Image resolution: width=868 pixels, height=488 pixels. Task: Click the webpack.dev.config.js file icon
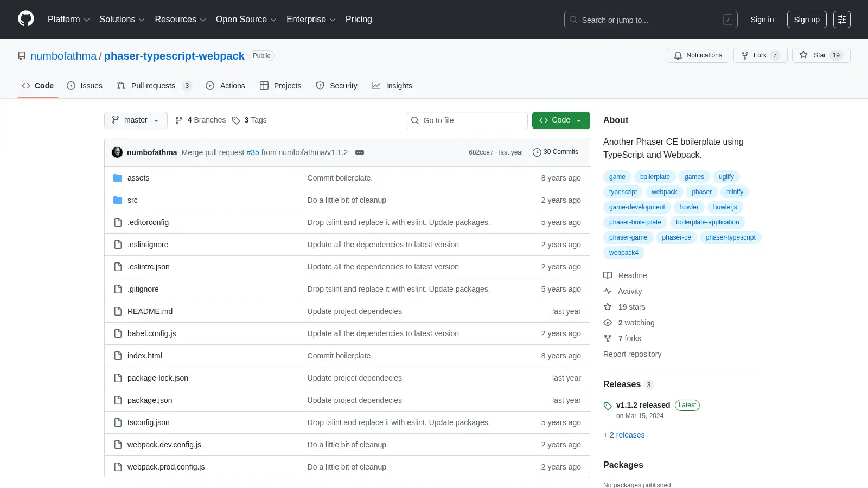[x=118, y=445]
